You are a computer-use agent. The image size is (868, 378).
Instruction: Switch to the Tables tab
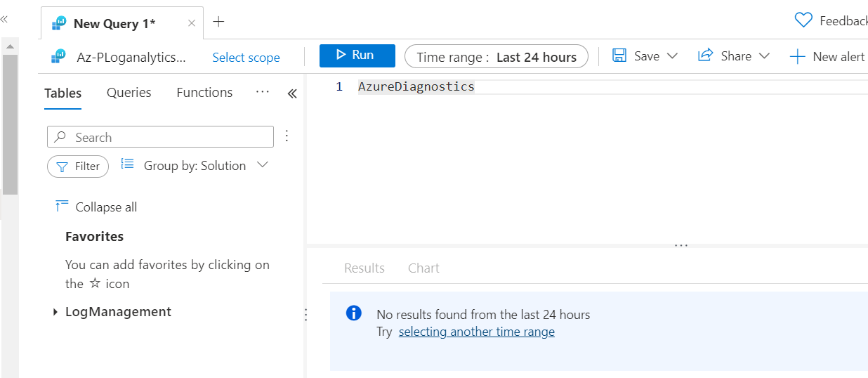click(63, 93)
